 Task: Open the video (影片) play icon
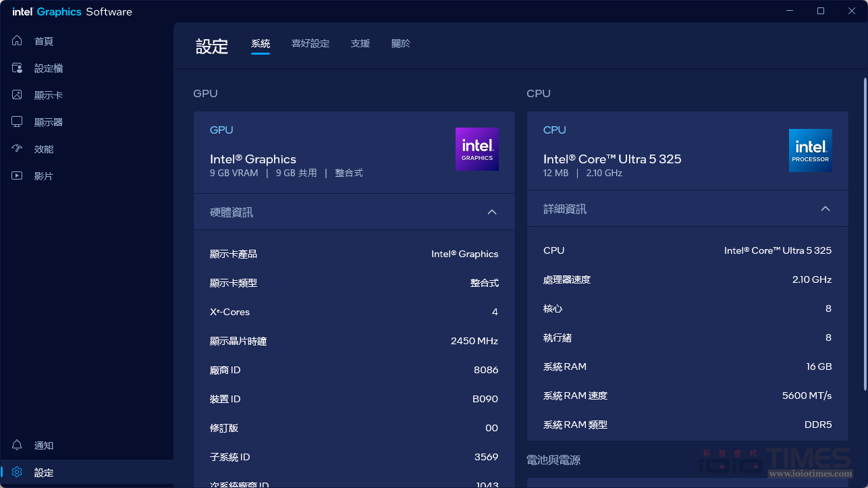coord(18,176)
